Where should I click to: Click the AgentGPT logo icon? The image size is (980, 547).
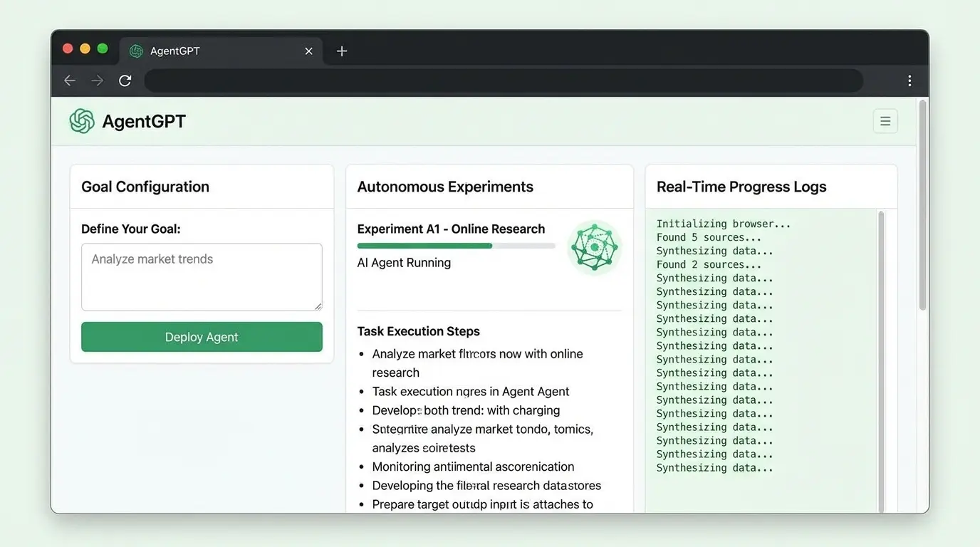coord(82,121)
